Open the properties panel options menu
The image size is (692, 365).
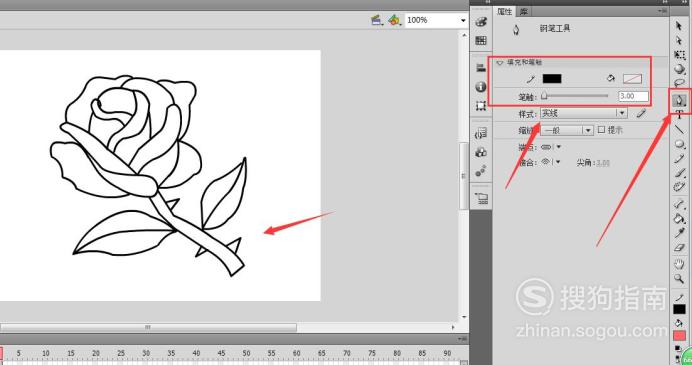point(663,11)
